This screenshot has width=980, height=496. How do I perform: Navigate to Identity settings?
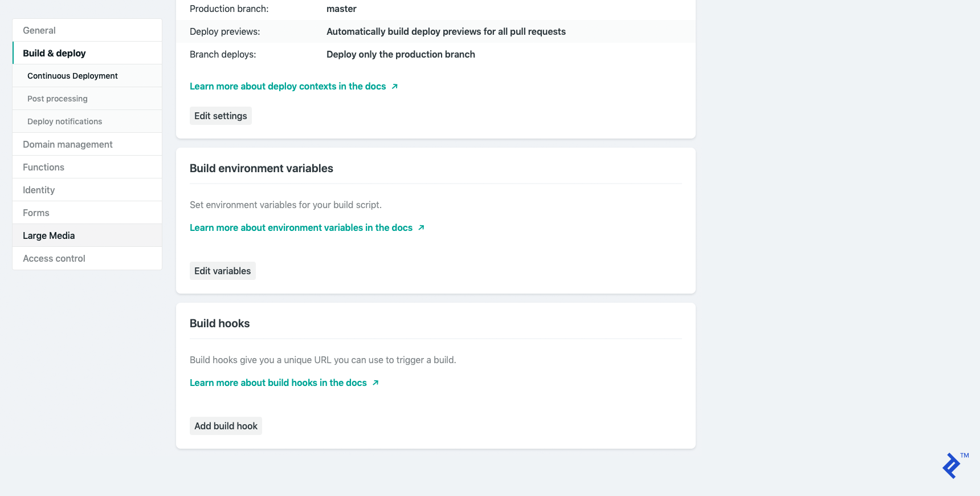coord(38,189)
